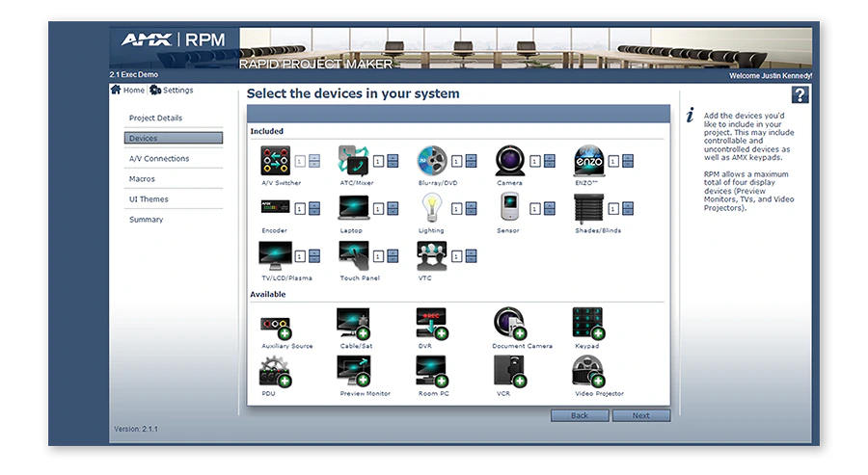Image resolution: width=868 pixels, height=475 pixels.
Task: Open UI Themes in sidebar
Action: click(x=149, y=199)
